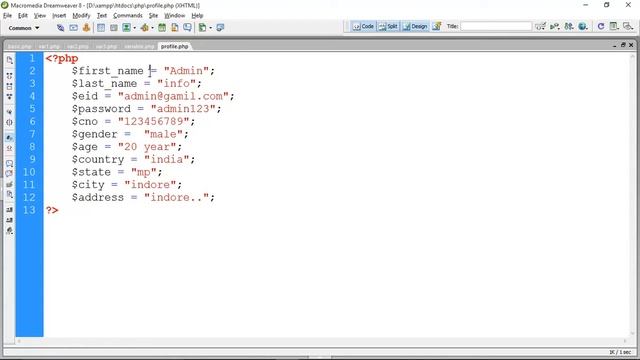Click the Comment insert icon
The height and width of the screenshot is (360, 640).
(x=187, y=28)
